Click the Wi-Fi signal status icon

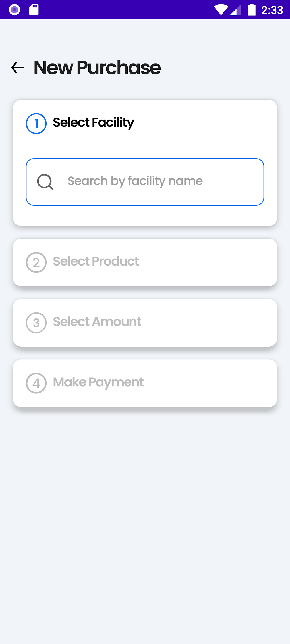[221, 10]
